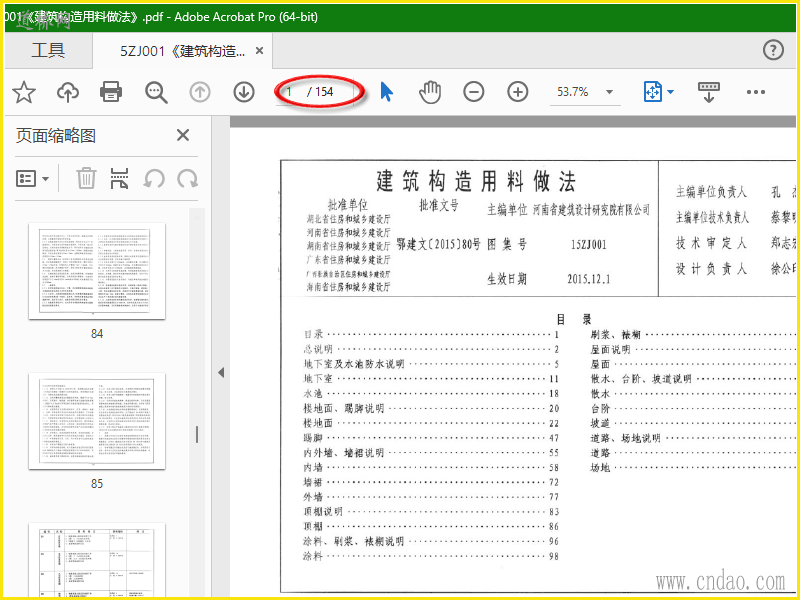Go to next page arrow
Screen dimensions: 800x600
244,92
